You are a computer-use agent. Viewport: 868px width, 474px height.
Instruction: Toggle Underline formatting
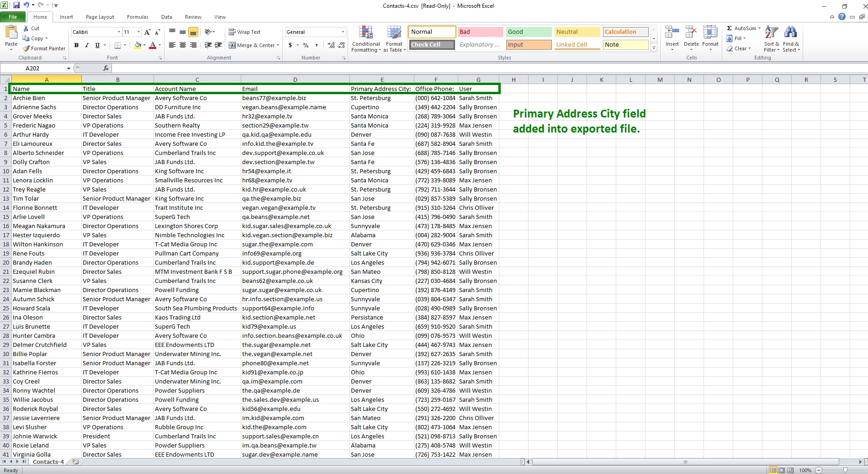(97, 45)
